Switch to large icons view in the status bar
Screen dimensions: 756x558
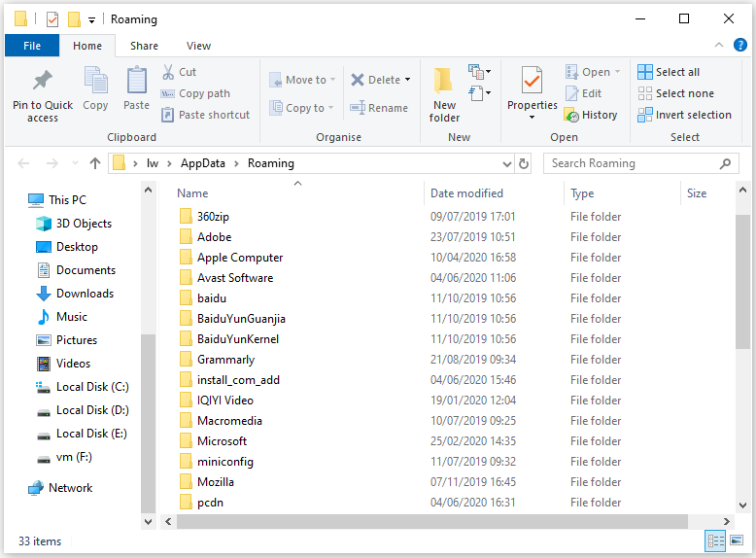[738, 541]
